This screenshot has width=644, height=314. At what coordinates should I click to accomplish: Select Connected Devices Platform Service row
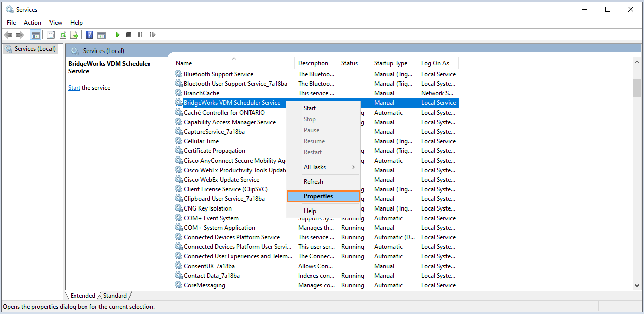pos(316,237)
